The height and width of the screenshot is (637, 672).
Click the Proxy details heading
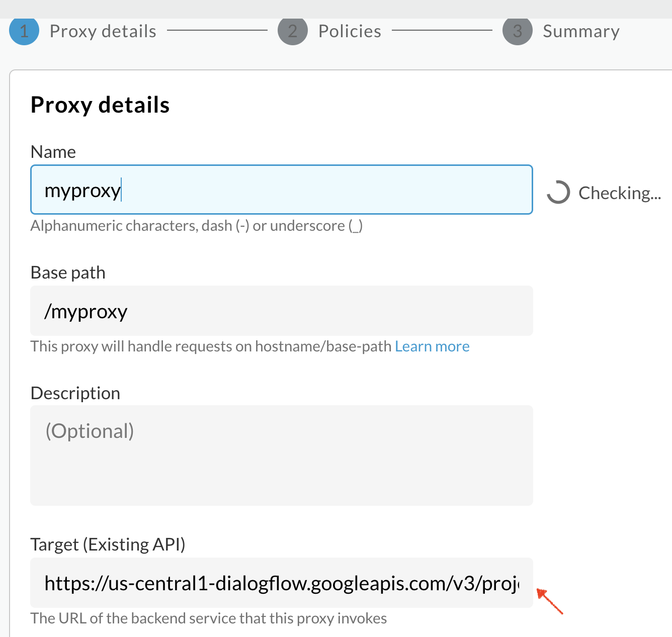[100, 105]
